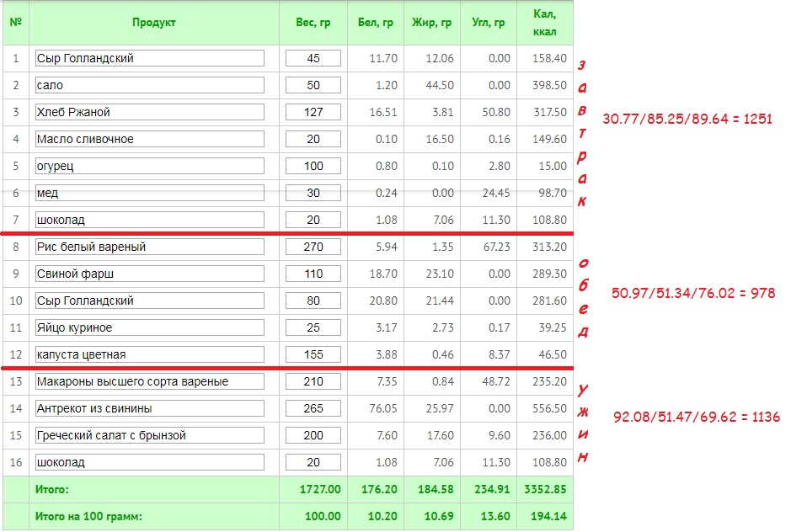Focus the 'капуста цветная' product field

tap(150, 354)
